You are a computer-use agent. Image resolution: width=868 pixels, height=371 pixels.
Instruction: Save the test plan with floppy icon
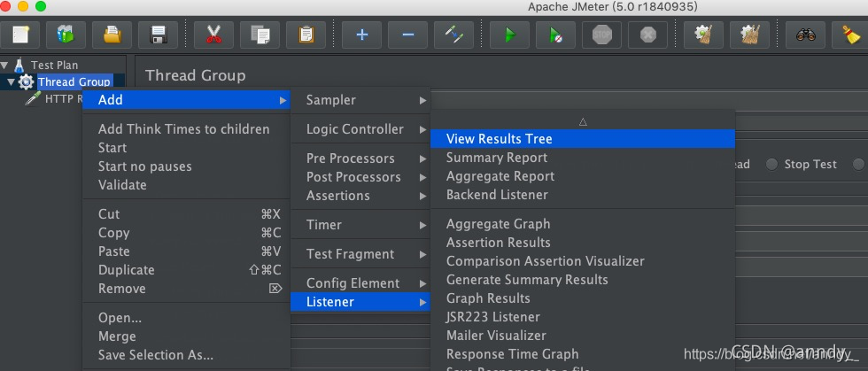pos(158,35)
